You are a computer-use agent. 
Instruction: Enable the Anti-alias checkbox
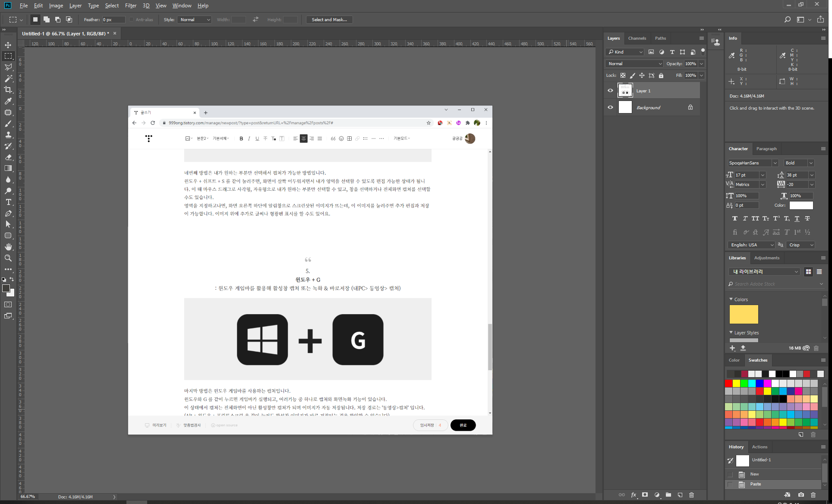click(x=132, y=19)
